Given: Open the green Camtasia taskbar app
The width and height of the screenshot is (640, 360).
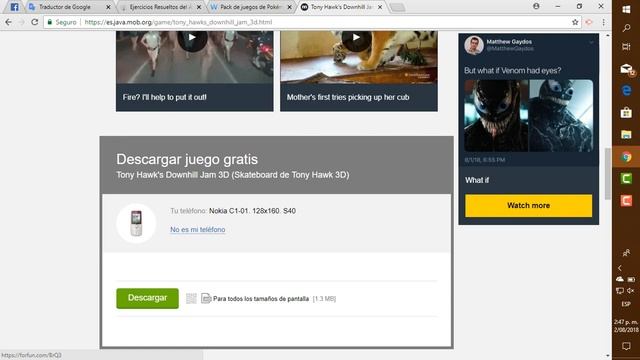Looking at the screenshot, I should 626,178.
